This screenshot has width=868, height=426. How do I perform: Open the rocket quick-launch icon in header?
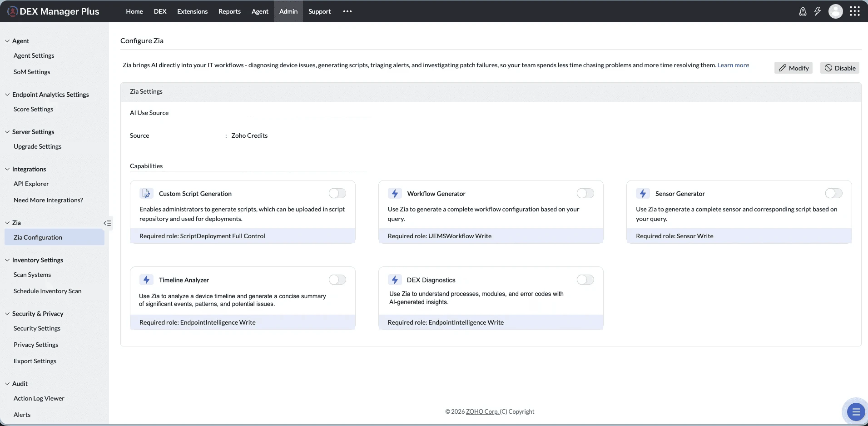tap(803, 11)
